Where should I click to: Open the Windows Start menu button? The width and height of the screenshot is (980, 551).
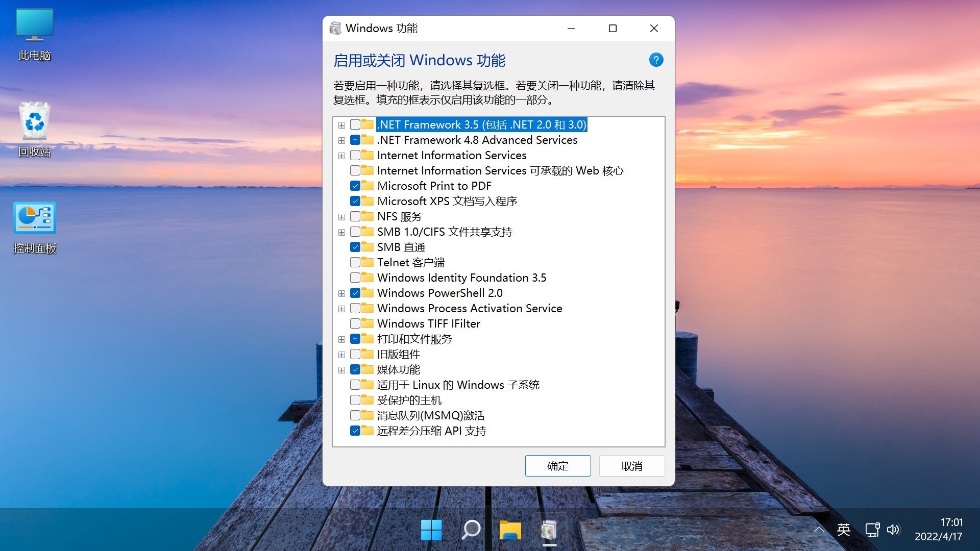(431, 530)
